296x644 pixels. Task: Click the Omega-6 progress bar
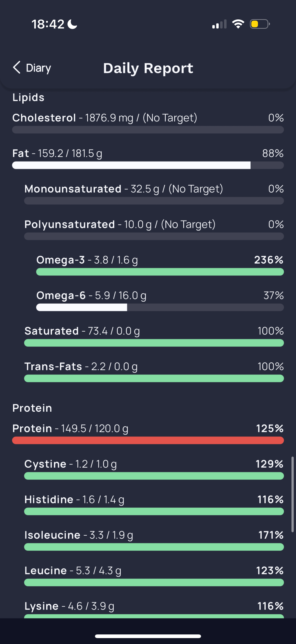160,307
